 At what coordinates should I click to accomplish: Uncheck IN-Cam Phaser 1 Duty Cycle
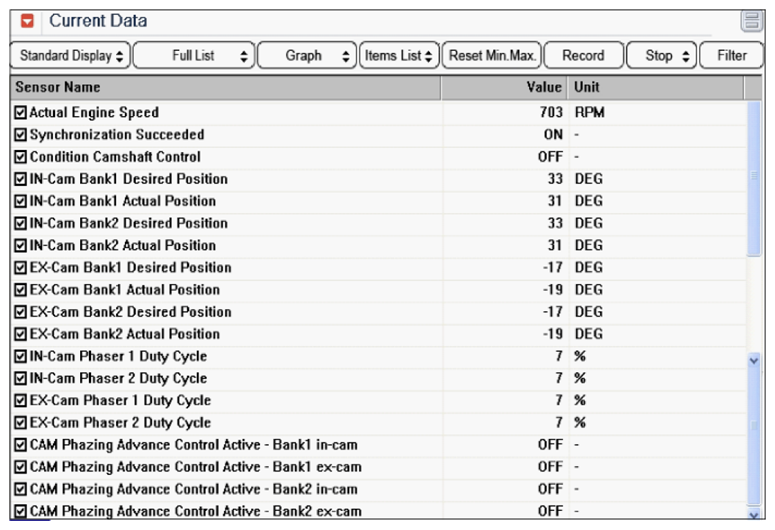(21, 356)
